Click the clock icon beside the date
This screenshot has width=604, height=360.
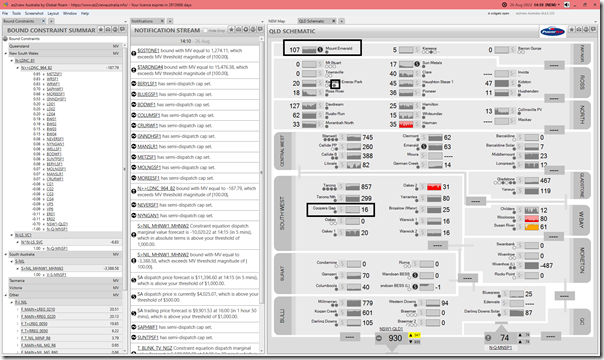pos(504,5)
